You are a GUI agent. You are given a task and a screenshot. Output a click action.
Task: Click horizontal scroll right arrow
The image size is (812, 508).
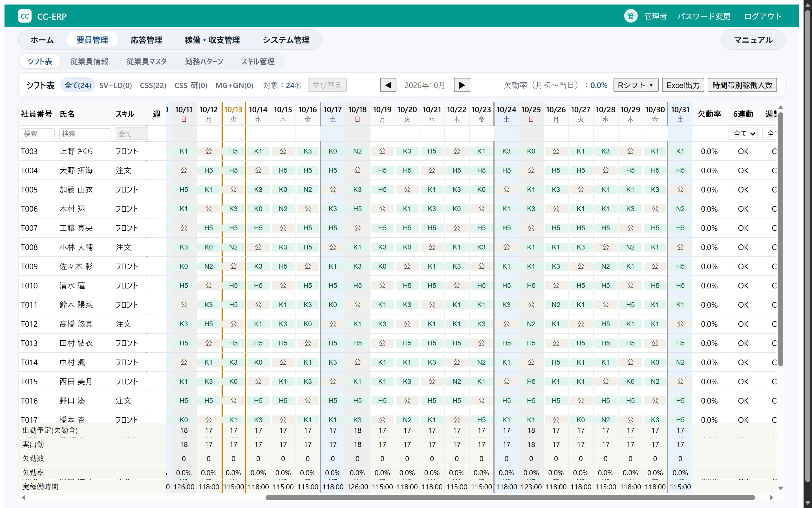click(771, 498)
